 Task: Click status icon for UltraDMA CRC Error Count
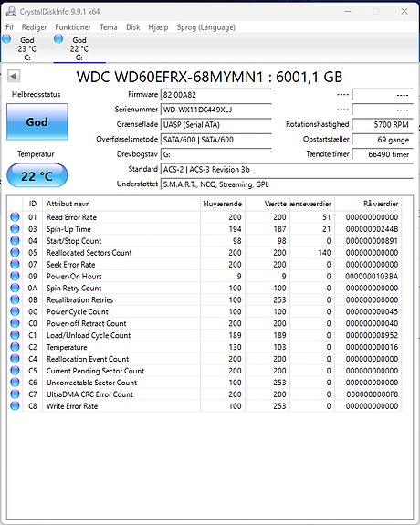point(15,394)
